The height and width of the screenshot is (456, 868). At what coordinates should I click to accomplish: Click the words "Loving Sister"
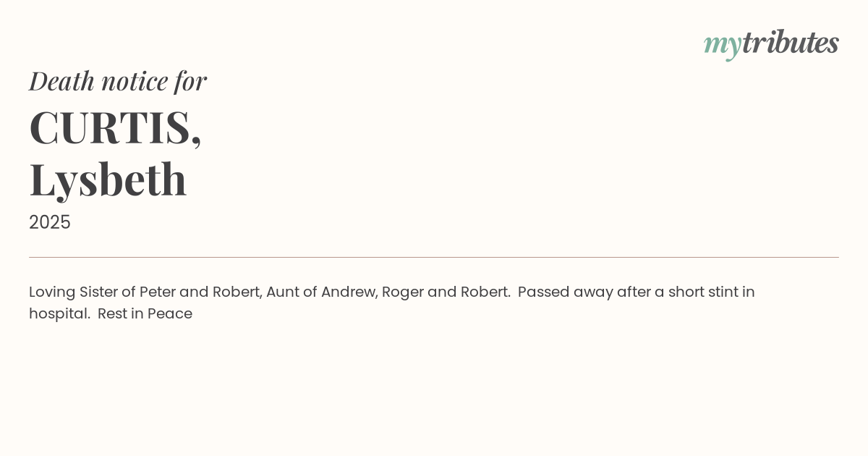pos(73,292)
